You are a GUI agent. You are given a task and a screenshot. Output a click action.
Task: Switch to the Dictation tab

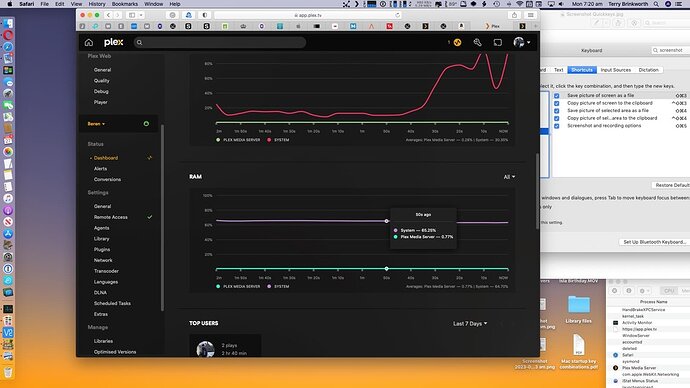(649, 70)
